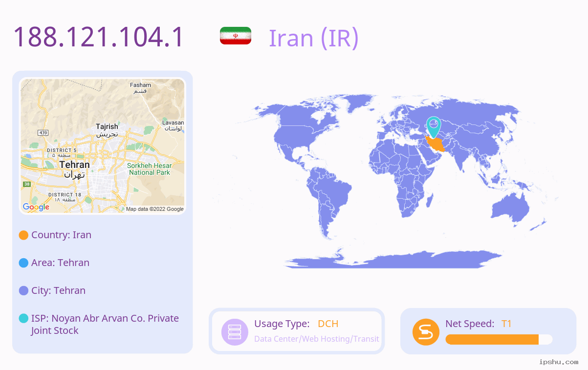Click the Fasham label on the map
The width and height of the screenshot is (588, 370).
[x=140, y=88]
